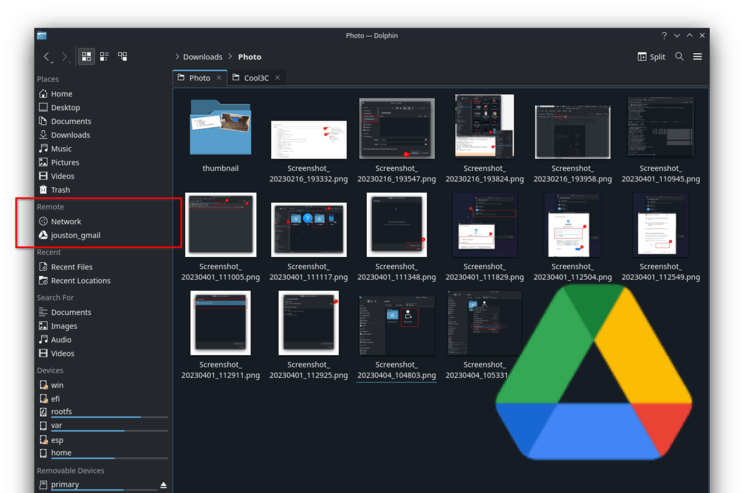Screen dimensions: 744x493
Task: Switch to Compact view mode
Action: click(x=104, y=57)
